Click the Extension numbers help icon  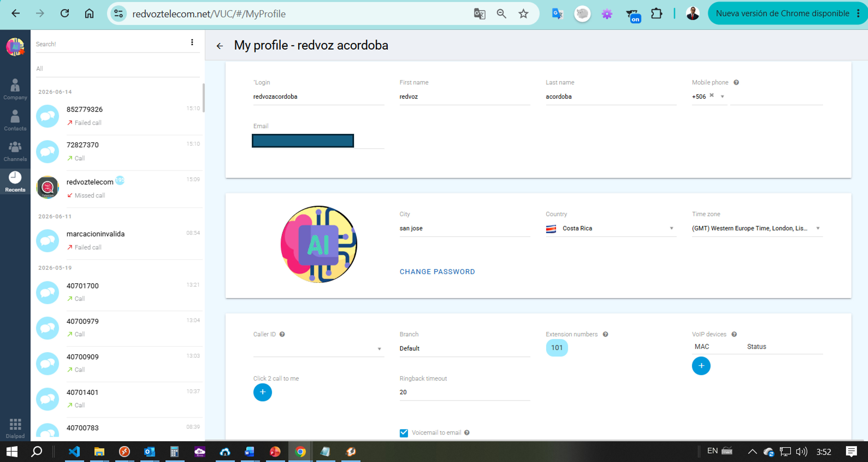606,334
